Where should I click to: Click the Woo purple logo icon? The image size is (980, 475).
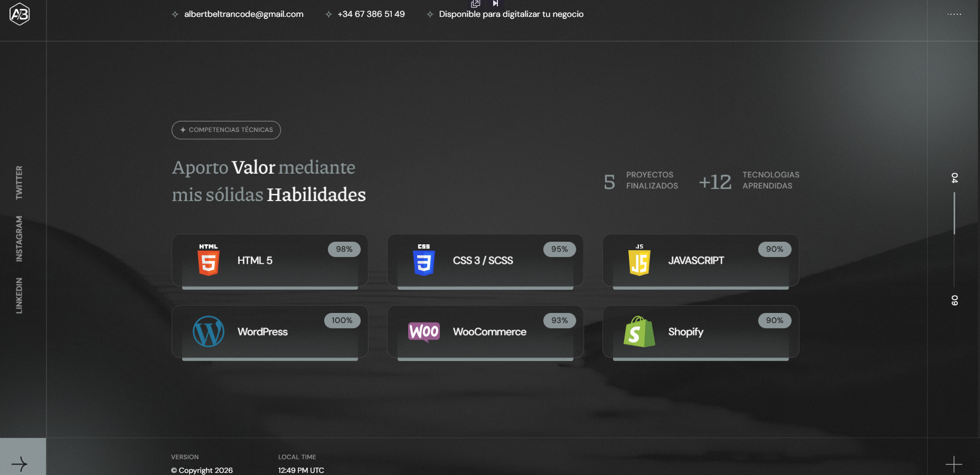pyautogui.click(x=424, y=332)
